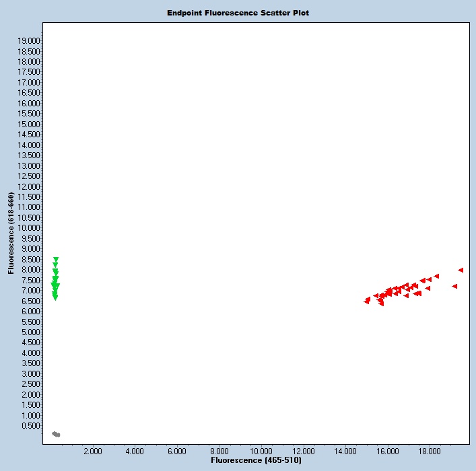Click the 2.000 tick label on the x-axis

(92, 451)
